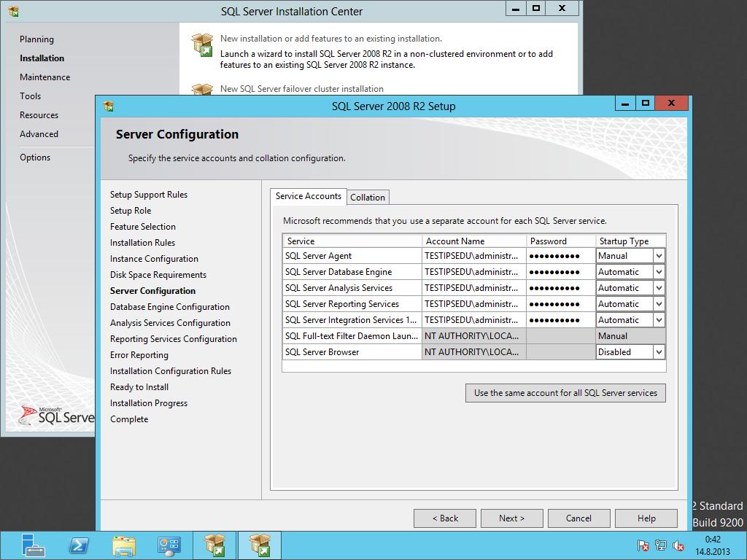Open Planning in the Installation Center
Viewport: 747px width, 560px height.
point(36,39)
